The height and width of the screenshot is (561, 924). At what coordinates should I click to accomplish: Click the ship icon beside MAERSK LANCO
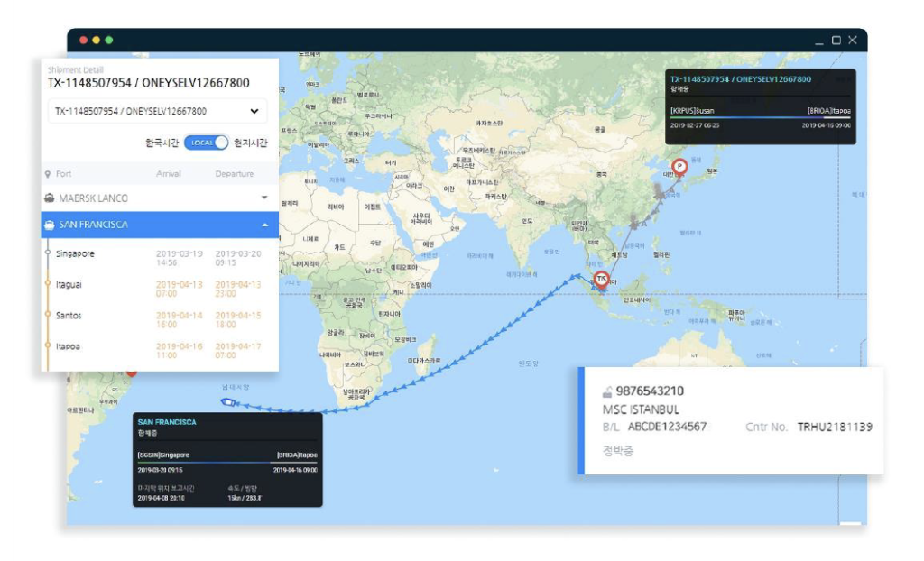50,198
